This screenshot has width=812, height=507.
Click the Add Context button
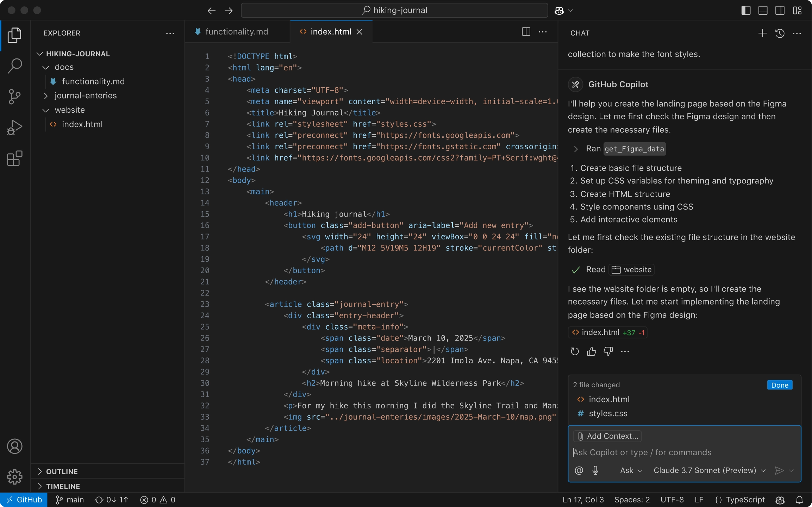[608, 436]
